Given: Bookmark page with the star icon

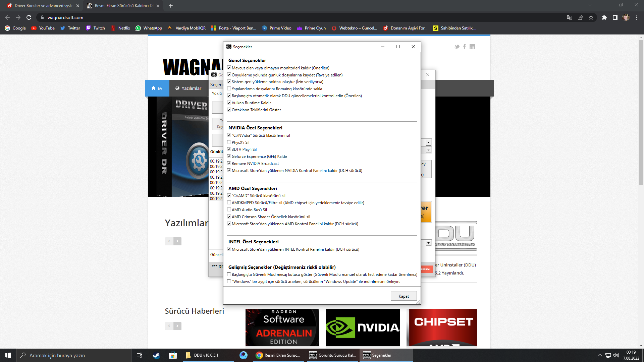Looking at the screenshot, I should pyautogui.click(x=591, y=17).
